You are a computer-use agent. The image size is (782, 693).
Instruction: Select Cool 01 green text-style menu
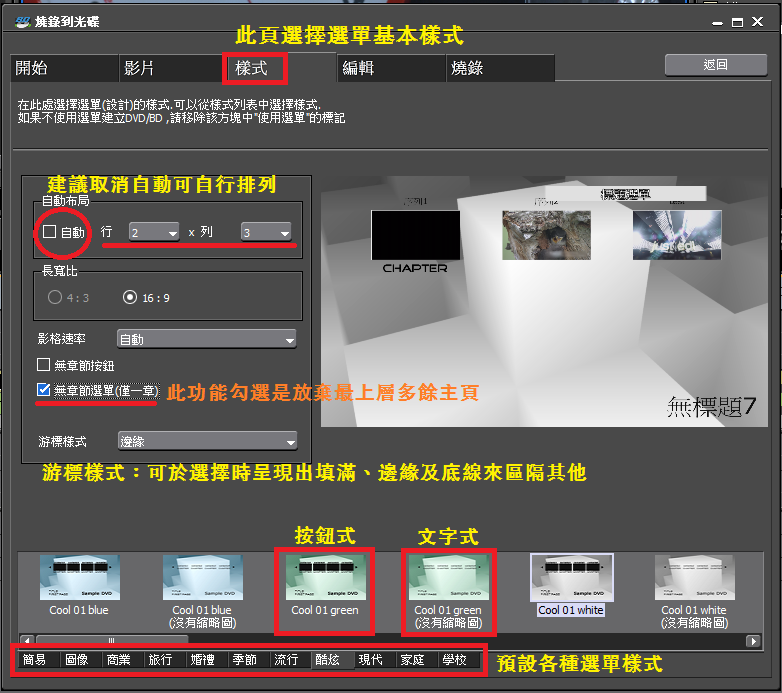pyautogui.click(x=448, y=578)
